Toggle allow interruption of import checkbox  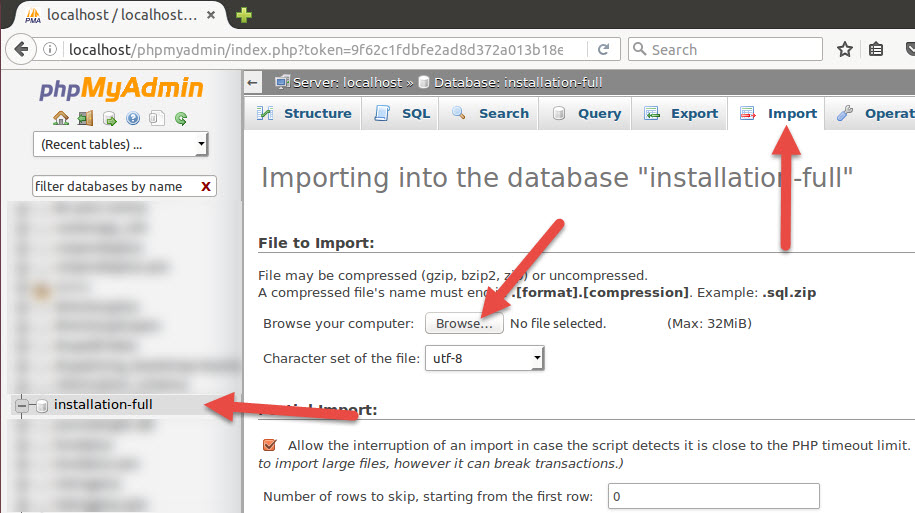pos(270,445)
